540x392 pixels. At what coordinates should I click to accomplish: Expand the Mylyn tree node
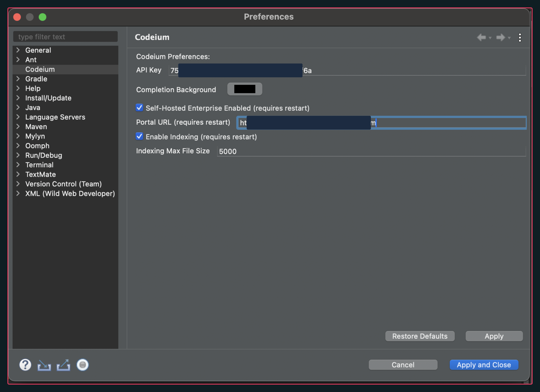(18, 136)
